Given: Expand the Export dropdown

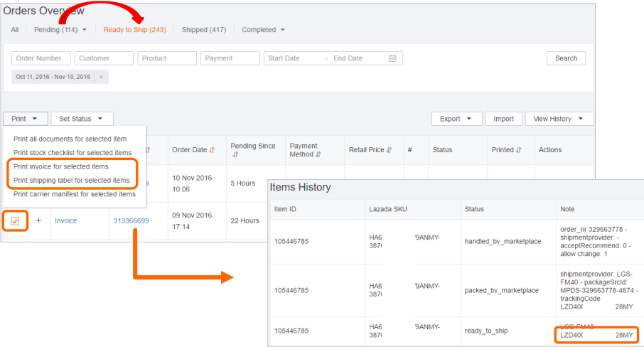Looking at the screenshot, I should 456,119.
